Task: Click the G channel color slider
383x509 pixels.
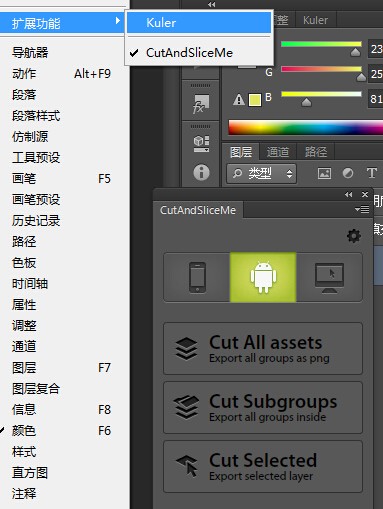Action: tap(321, 69)
